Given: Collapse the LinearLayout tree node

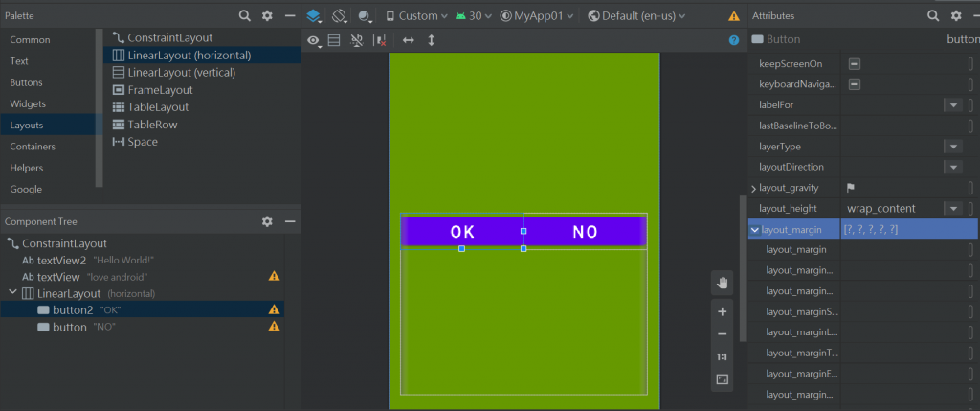Looking at the screenshot, I should tap(12, 292).
